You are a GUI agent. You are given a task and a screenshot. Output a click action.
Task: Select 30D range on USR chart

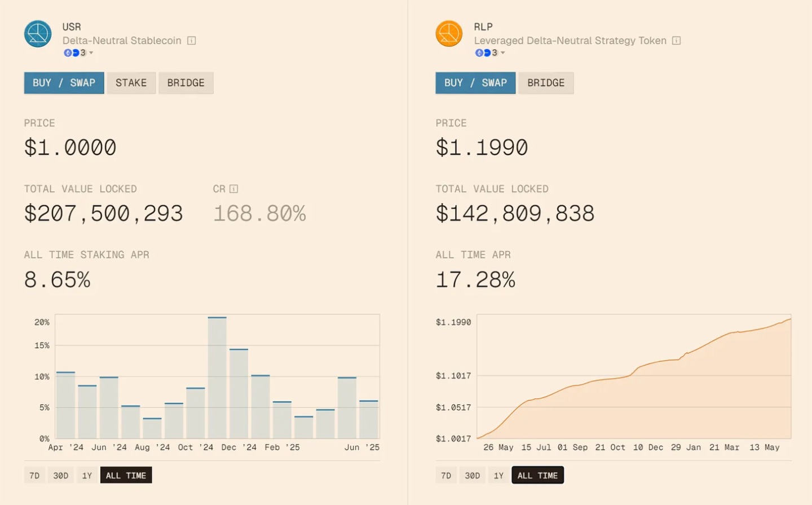point(61,476)
